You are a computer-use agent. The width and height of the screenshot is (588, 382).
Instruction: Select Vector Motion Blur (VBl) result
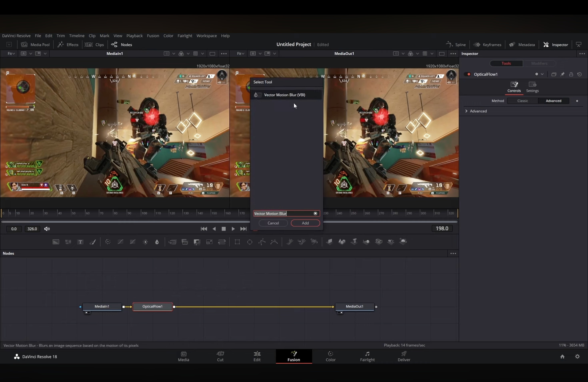(284, 95)
